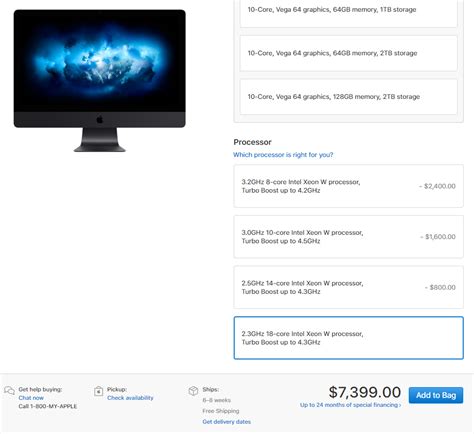The image size is (474, 434).
Task: Select the 2.5GHz 14-core Xeon W processor
Action: click(348, 287)
